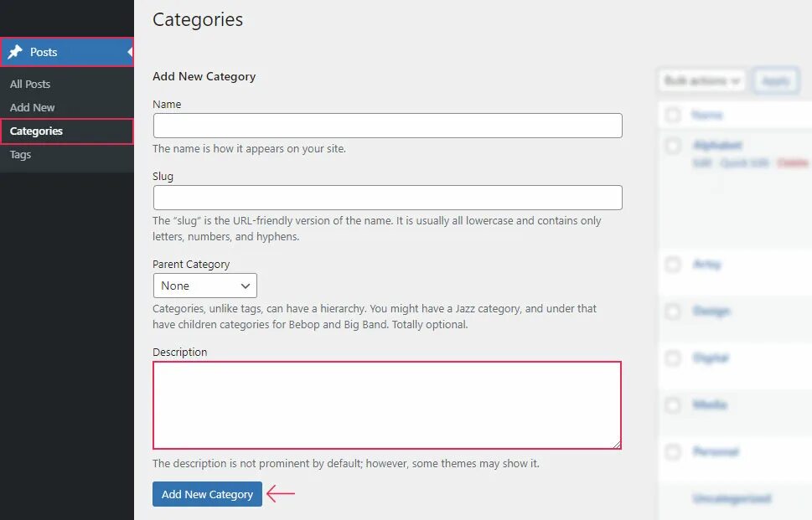Click the pushpin icon beside Posts
This screenshot has width=812, height=520.
15,52
